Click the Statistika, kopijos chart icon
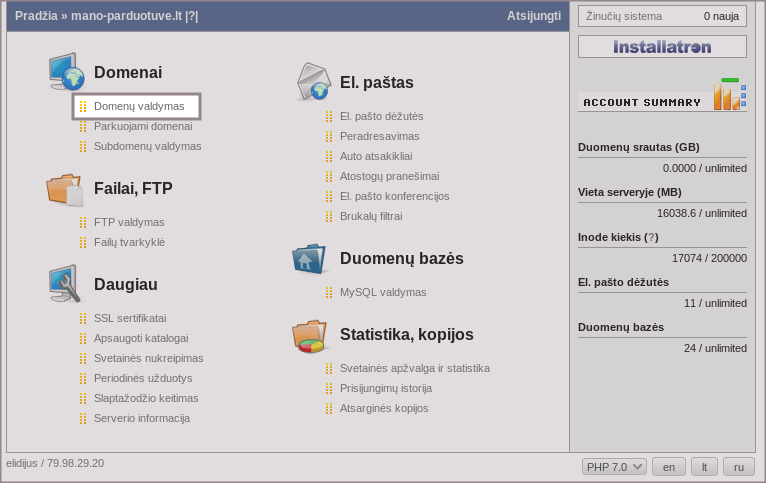Screen dimensions: 766x483 click(x=311, y=335)
